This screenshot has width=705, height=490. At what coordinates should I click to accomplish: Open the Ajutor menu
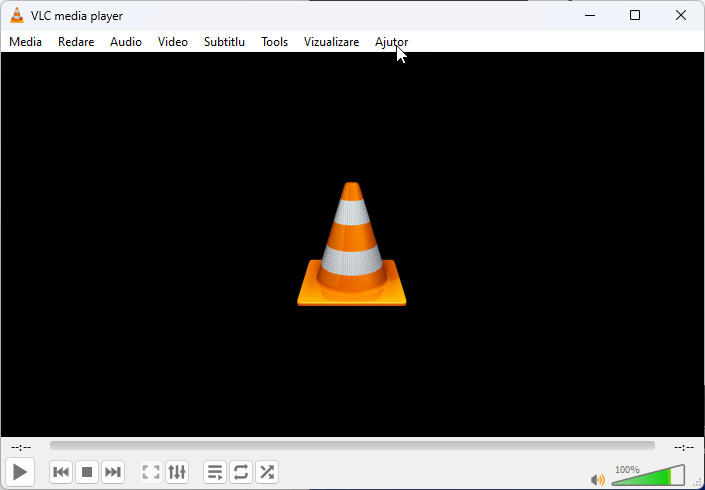392,42
